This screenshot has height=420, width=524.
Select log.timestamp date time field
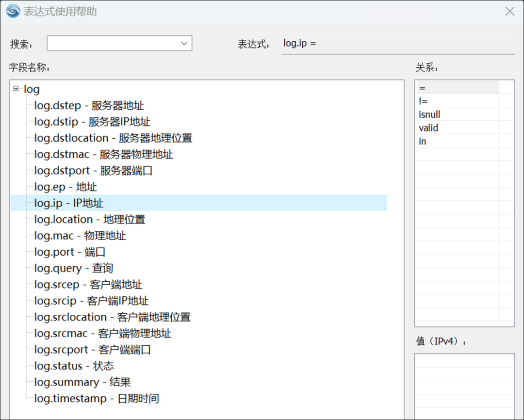97,399
